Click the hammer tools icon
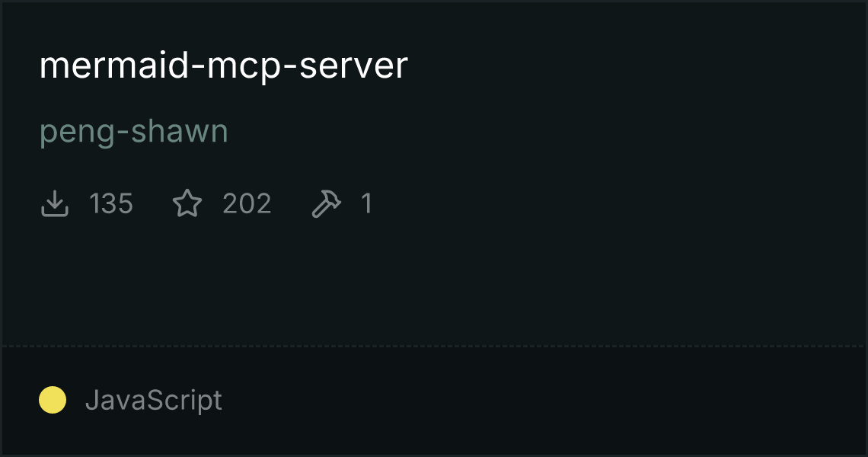 point(327,203)
